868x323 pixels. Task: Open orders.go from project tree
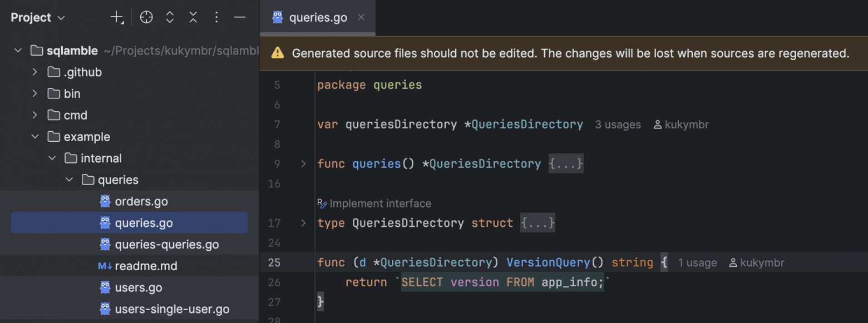(141, 201)
